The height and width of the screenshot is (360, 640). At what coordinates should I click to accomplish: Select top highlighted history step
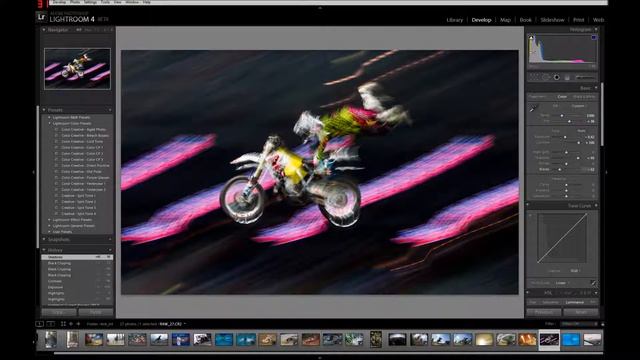click(77, 258)
